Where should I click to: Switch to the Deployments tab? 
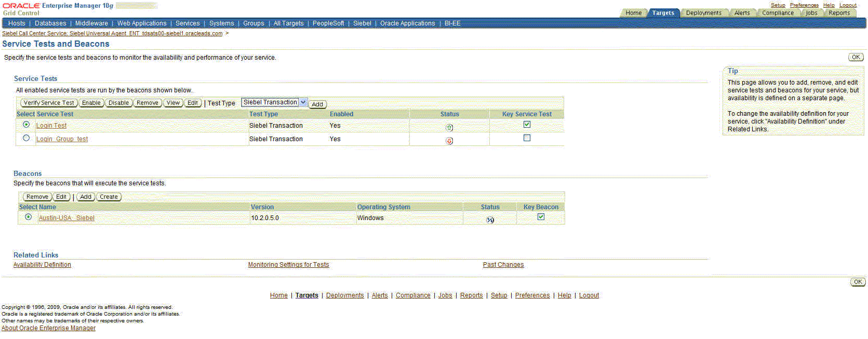coord(703,13)
